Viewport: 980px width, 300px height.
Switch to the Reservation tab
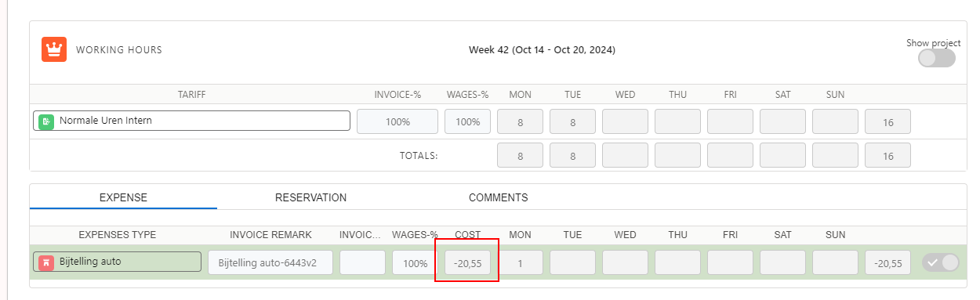(310, 197)
